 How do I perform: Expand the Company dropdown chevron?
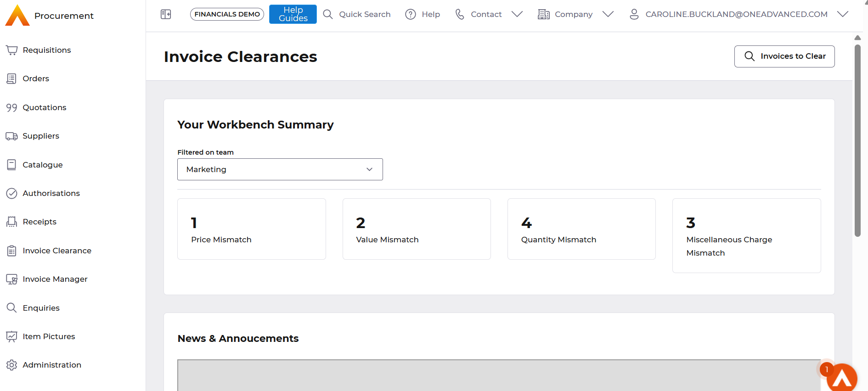tap(608, 14)
